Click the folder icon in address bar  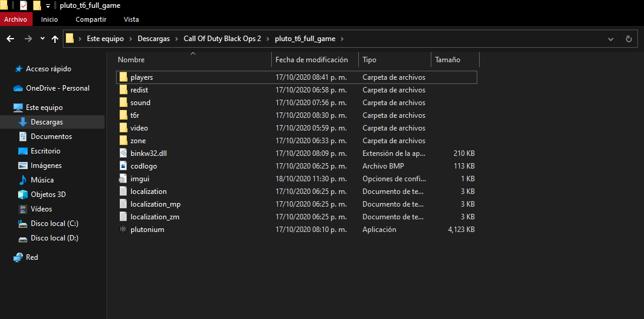pyautogui.click(x=70, y=39)
